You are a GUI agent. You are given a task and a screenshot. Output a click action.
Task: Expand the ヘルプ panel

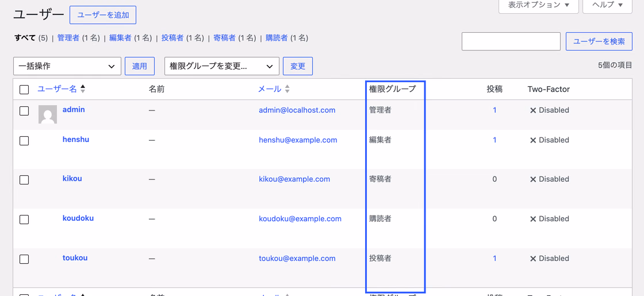tap(607, 5)
